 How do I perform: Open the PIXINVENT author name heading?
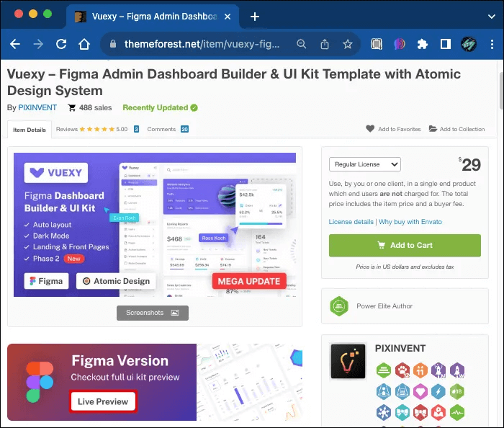click(x=400, y=348)
